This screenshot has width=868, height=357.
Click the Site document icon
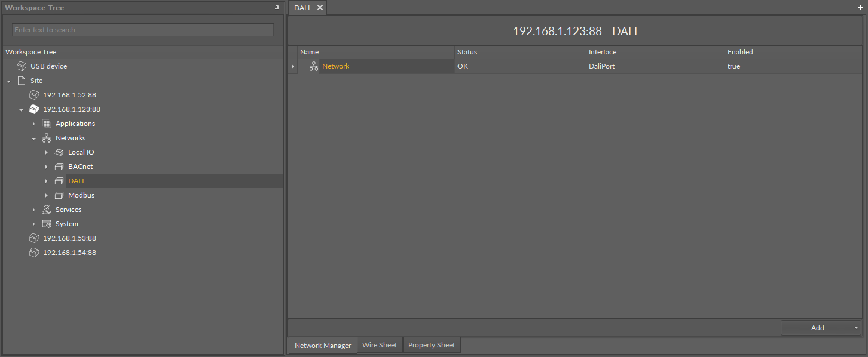point(22,81)
